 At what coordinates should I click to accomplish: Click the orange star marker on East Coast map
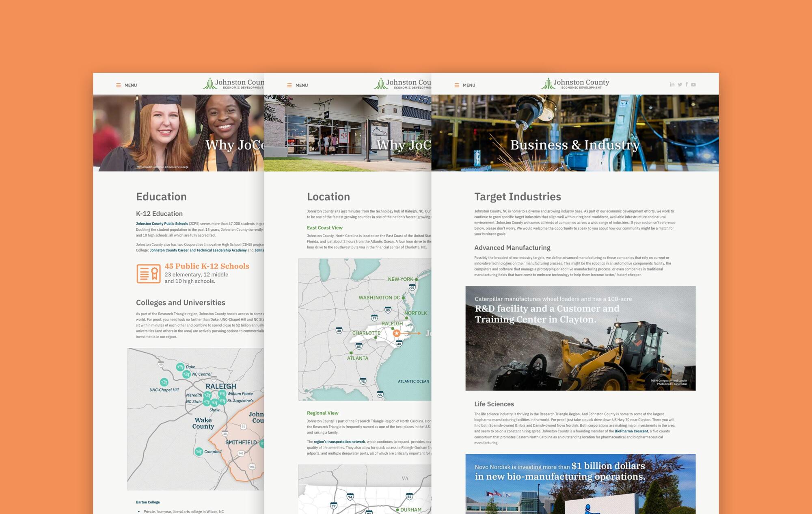point(397,333)
